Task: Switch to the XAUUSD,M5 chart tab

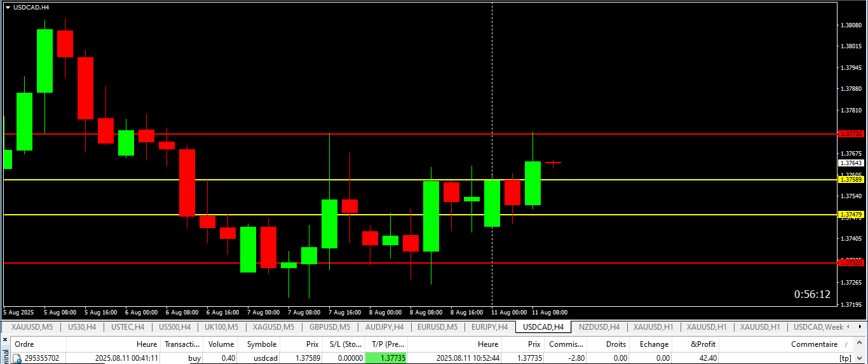Action: 32,327
